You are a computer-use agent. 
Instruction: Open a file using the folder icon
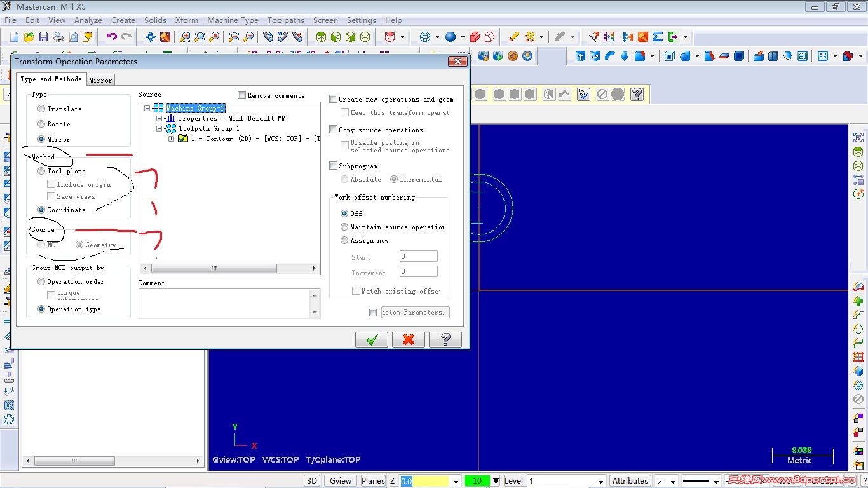coord(29,37)
